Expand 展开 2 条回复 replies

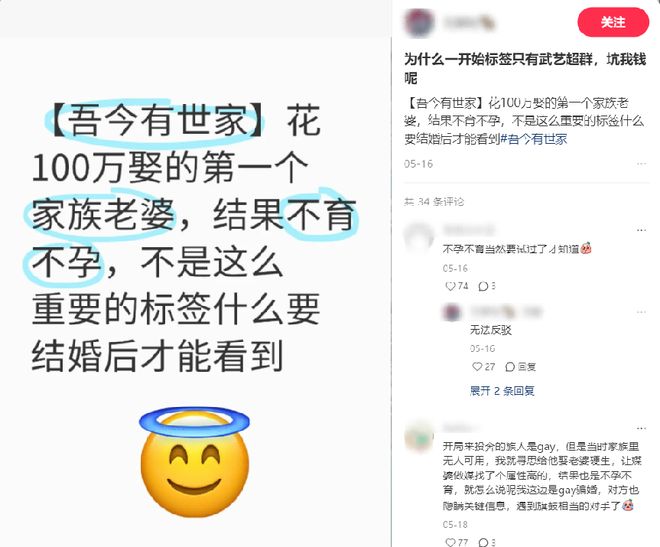(x=502, y=390)
